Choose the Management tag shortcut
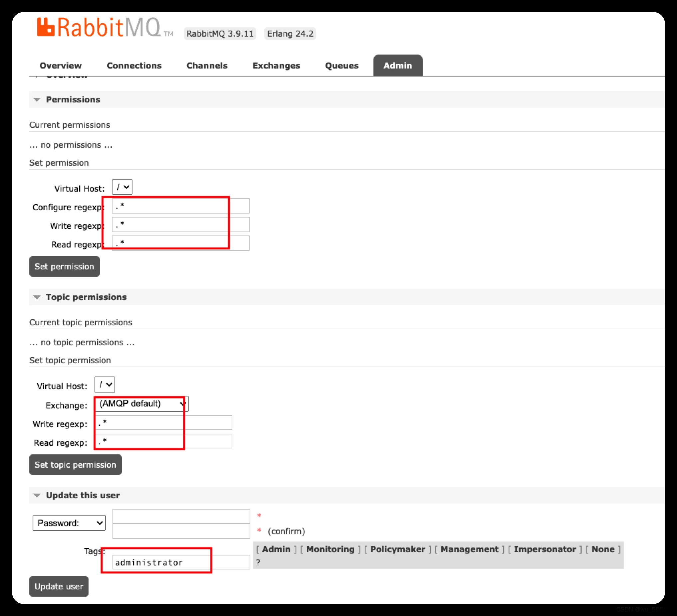The image size is (677, 616). pos(470,549)
